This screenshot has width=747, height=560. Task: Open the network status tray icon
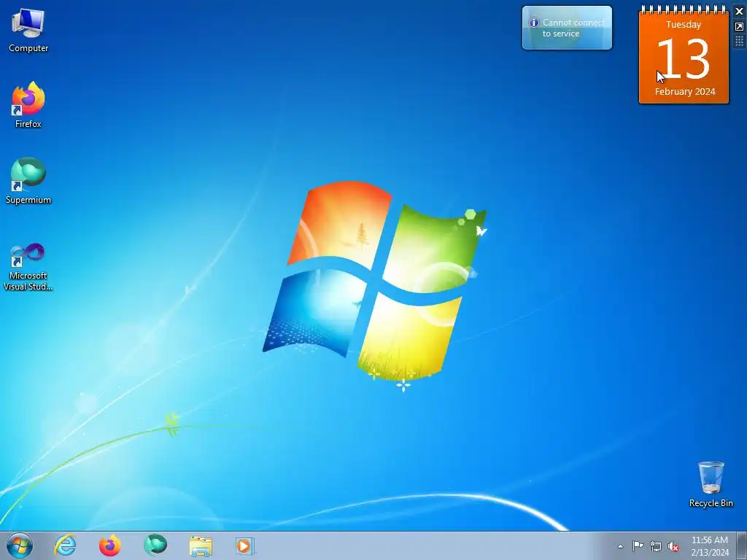pyautogui.click(x=656, y=546)
